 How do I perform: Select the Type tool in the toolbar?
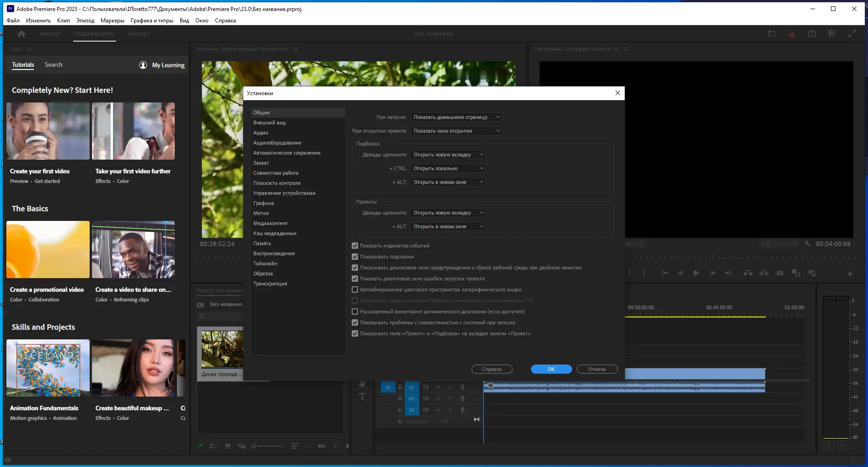click(x=362, y=397)
